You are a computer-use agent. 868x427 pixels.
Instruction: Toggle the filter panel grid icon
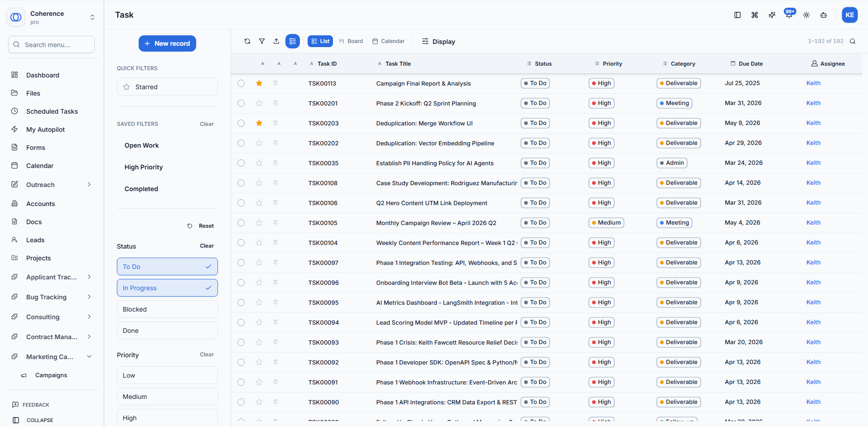pos(293,41)
